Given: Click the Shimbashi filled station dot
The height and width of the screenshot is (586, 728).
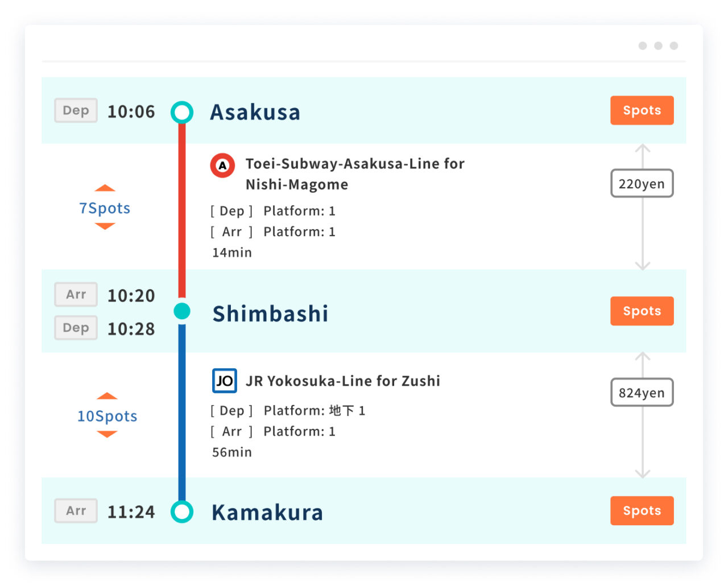Looking at the screenshot, I should click(x=182, y=311).
